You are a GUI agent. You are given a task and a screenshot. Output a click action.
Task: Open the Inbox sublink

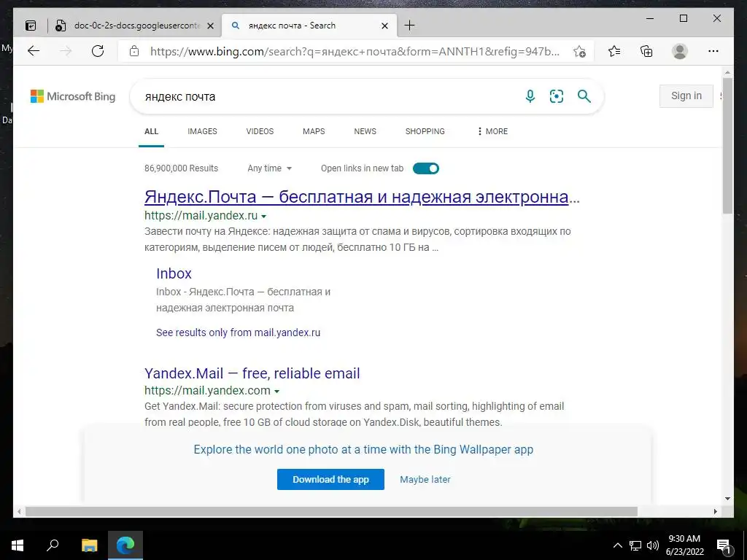pos(174,273)
